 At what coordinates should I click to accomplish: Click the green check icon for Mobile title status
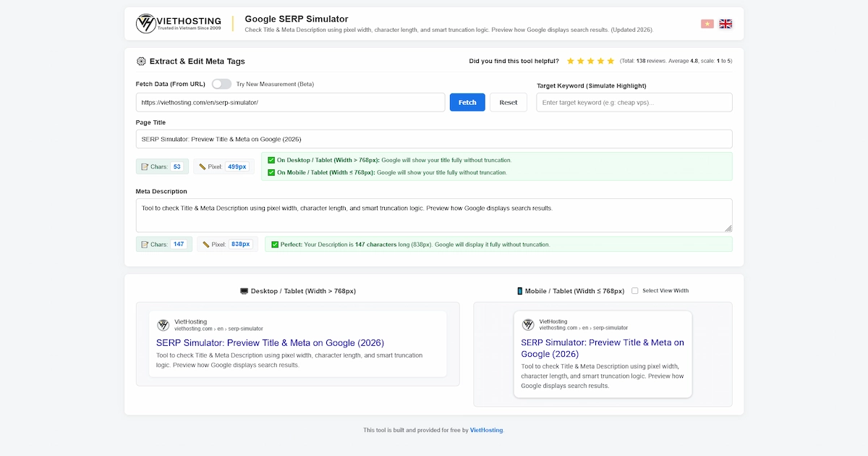(271, 172)
